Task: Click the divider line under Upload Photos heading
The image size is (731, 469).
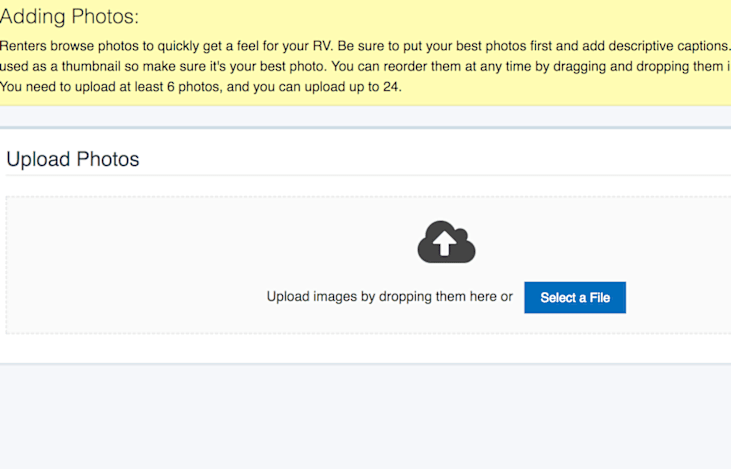Action: click(x=368, y=176)
